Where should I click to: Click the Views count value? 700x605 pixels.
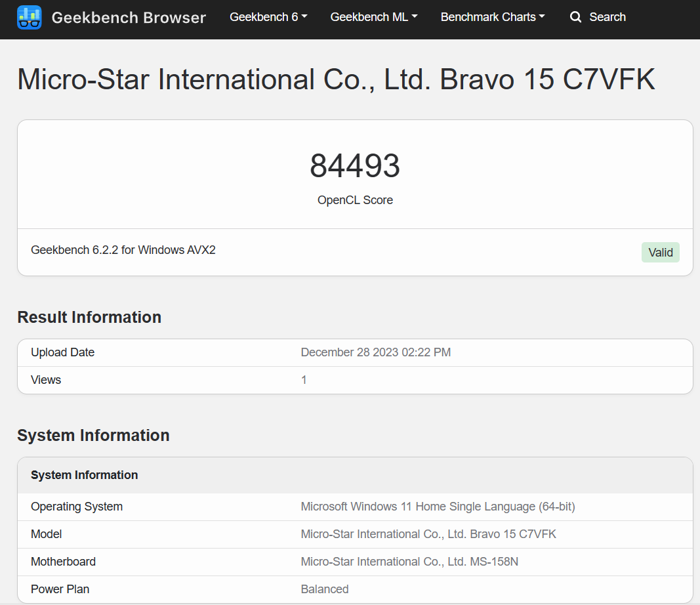tap(304, 379)
